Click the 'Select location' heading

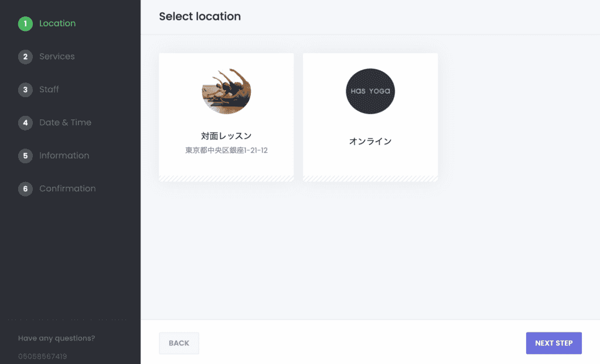(x=200, y=16)
